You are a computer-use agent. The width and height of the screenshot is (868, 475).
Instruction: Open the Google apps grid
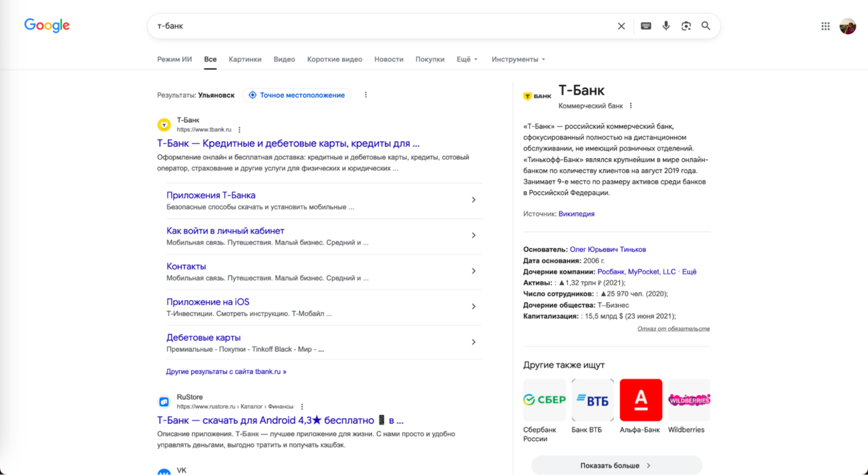coord(825,26)
